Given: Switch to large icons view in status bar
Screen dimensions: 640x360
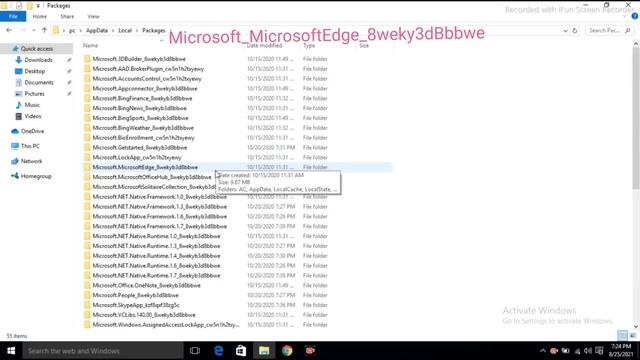Looking at the screenshot, I should (x=633, y=336).
